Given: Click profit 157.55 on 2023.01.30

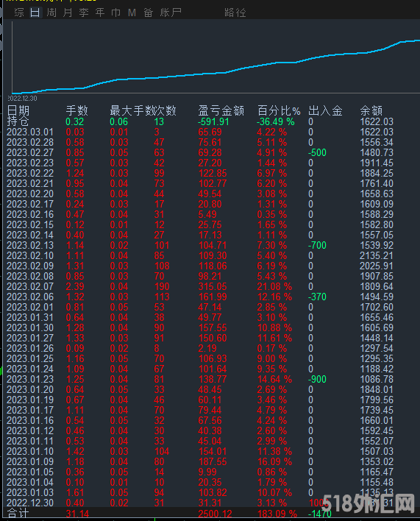Looking at the screenshot, I should (x=213, y=327).
